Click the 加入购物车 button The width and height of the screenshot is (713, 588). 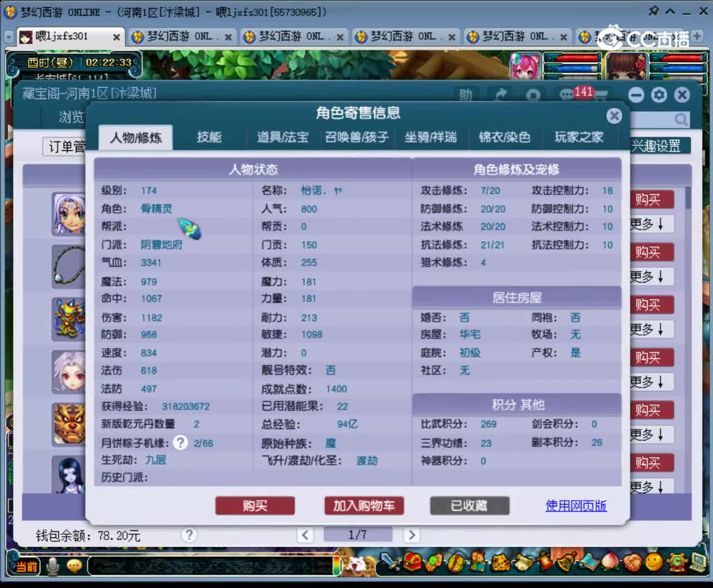tap(364, 506)
